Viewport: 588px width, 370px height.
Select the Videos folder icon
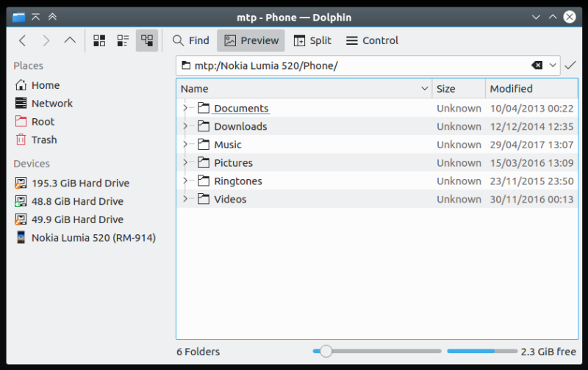[204, 199]
